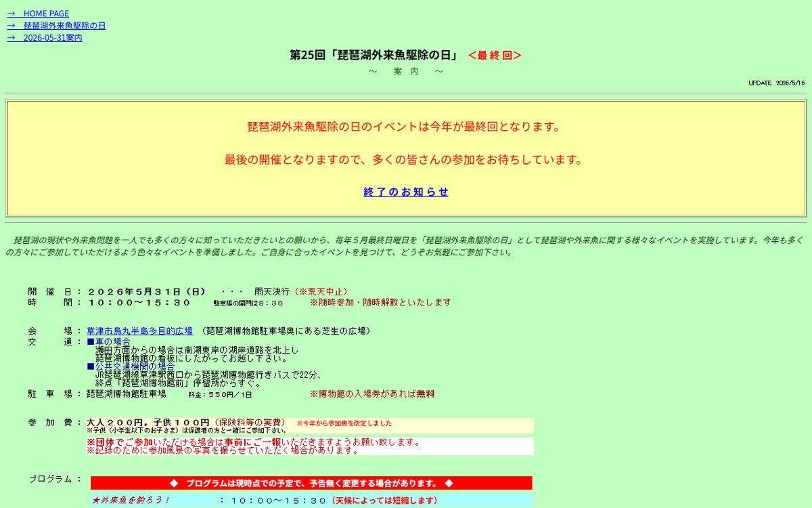This screenshot has height=508, width=812.
Task: Select the yellow box line 今年が最終回となります
Action: point(406,127)
